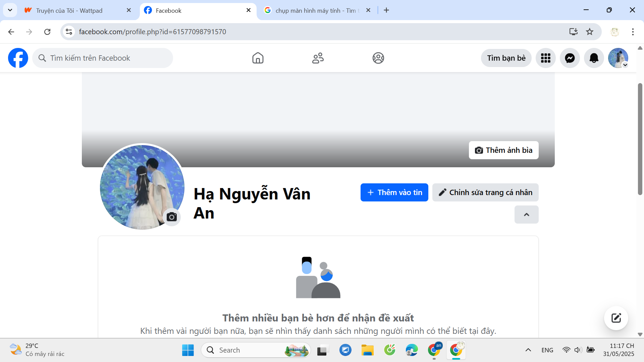644x362 pixels.
Task: Switch to the Wattpad tab
Action: [x=69, y=10]
